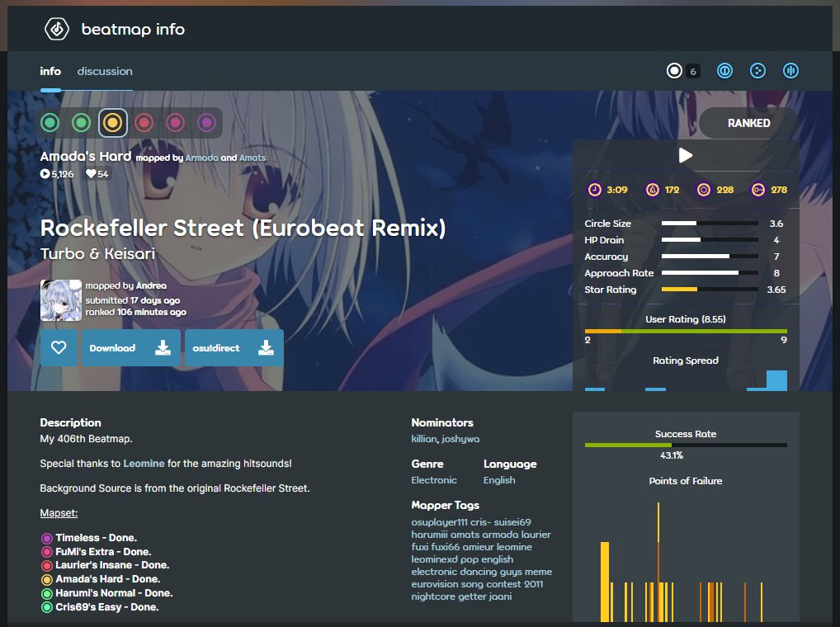This screenshot has height=627, width=840.
Task: Click the favourite count heart beside 54
Action: [x=91, y=173]
